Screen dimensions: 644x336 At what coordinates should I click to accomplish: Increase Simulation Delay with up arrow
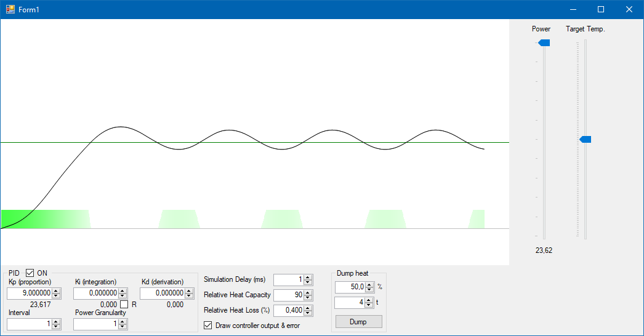(308, 278)
